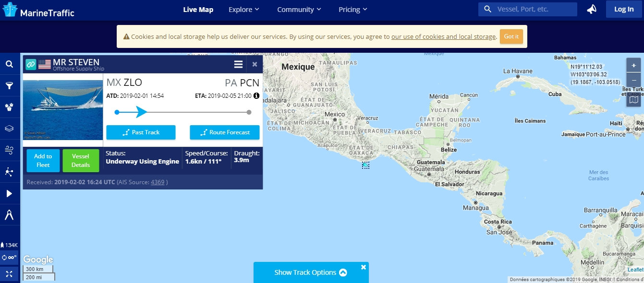
Task: Open the Community dropdown menu
Action: point(299,10)
